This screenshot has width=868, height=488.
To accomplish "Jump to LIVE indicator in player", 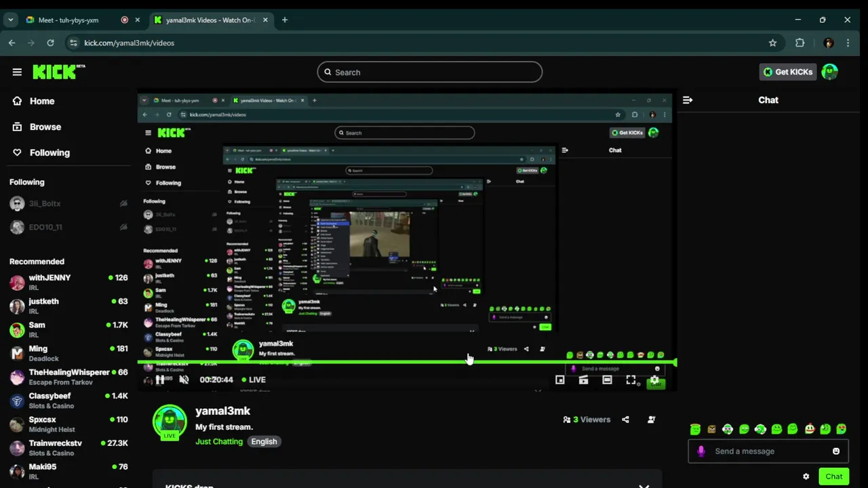I will 254,380.
